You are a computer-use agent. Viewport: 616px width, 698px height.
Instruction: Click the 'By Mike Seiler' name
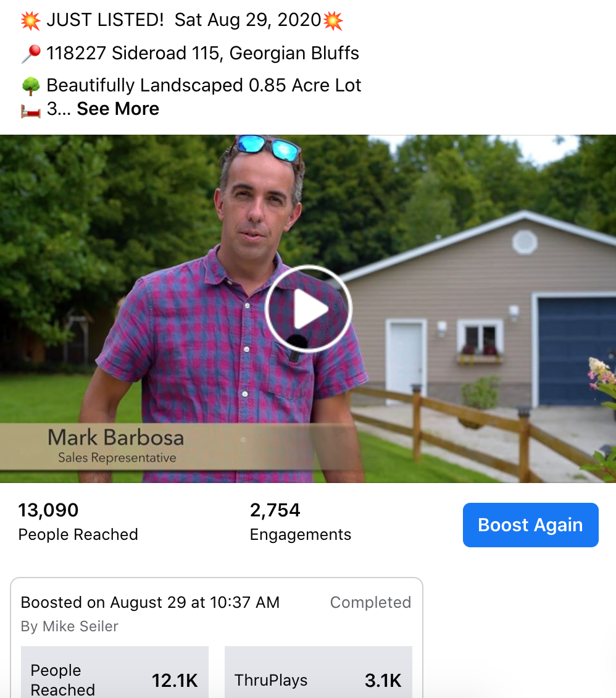pos(69,626)
